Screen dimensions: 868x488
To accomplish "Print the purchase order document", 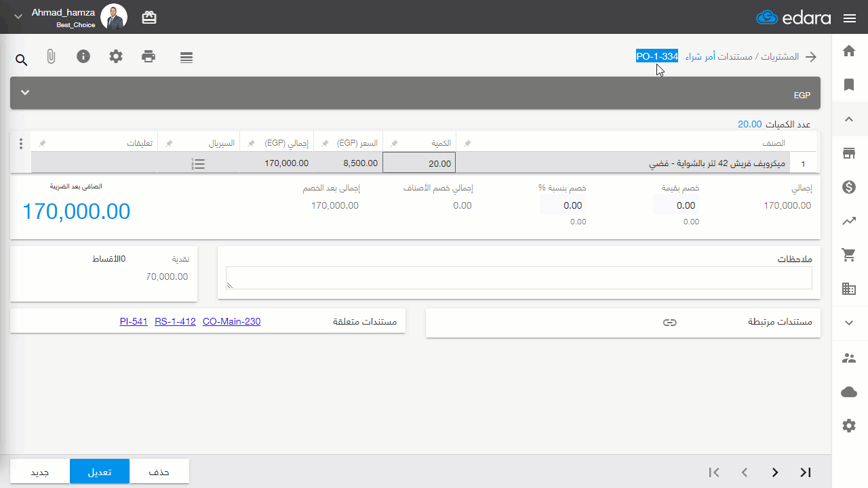I will (149, 56).
